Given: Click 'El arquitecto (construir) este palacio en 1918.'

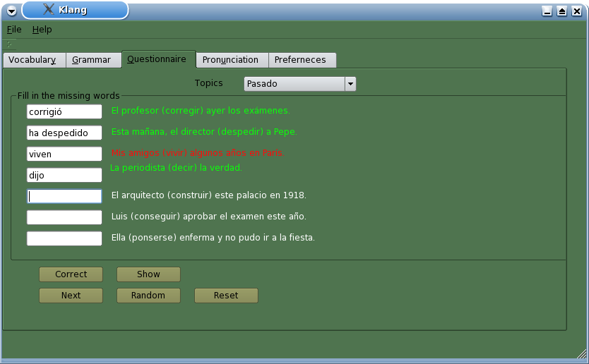Looking at the screenshot, I should coord(209,195).
